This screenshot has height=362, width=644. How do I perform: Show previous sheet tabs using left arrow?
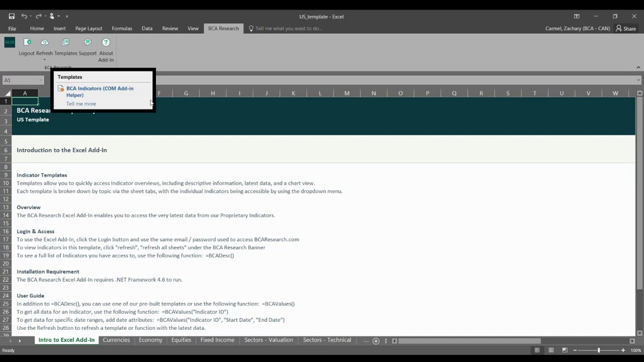[x=10, y=341]
